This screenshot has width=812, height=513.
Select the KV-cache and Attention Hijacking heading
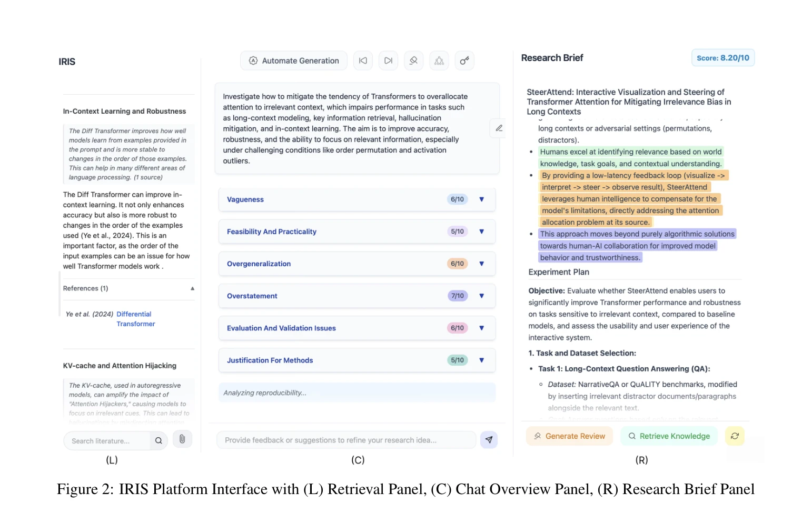point(120,366)
